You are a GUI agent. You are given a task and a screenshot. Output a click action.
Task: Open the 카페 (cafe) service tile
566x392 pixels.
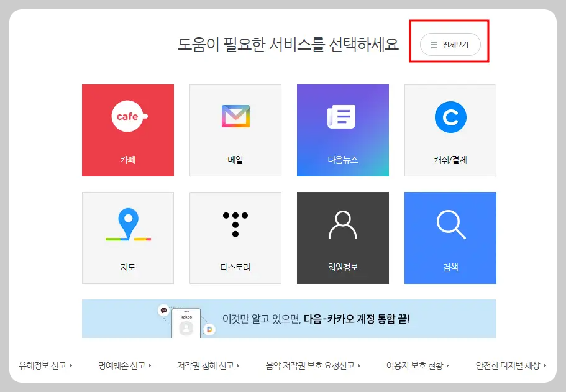[128, 130]
